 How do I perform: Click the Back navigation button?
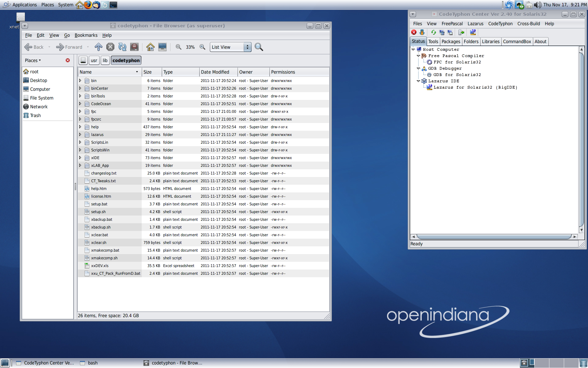[34, 47]
